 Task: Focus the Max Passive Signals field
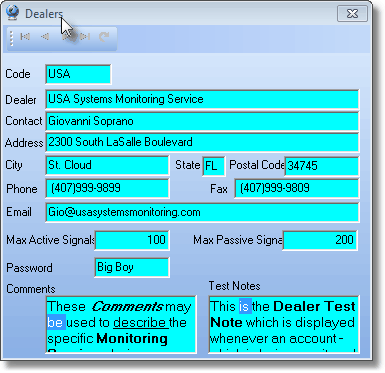click(320, 240)
